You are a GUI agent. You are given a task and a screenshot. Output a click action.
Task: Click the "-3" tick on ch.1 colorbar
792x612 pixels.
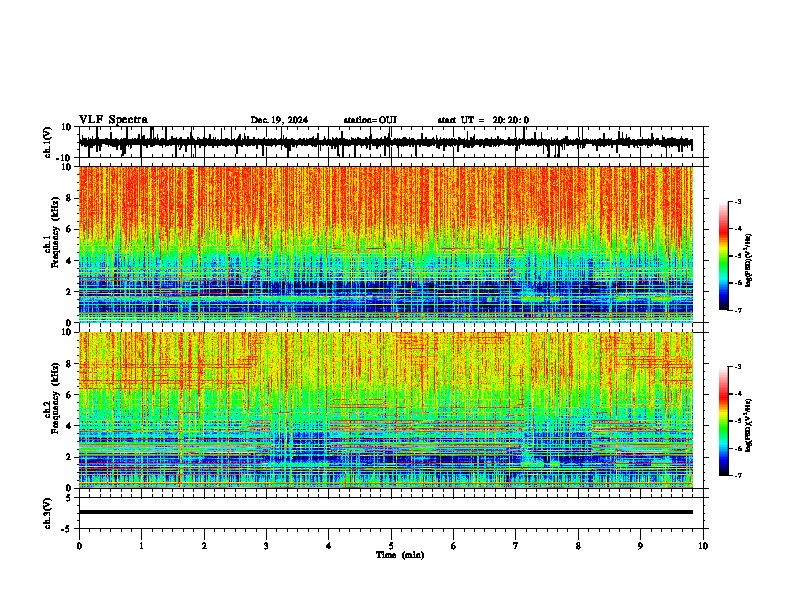point(737,201)
